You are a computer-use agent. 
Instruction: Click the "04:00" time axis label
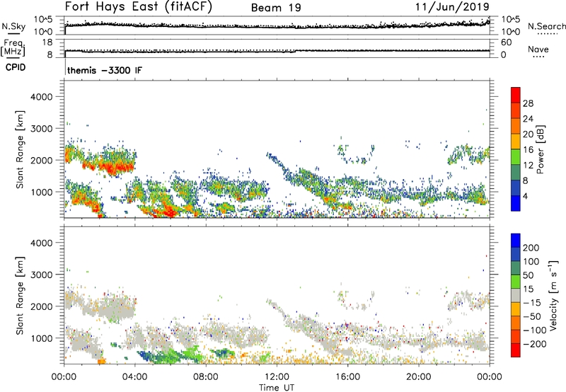[x=135, y=377]
